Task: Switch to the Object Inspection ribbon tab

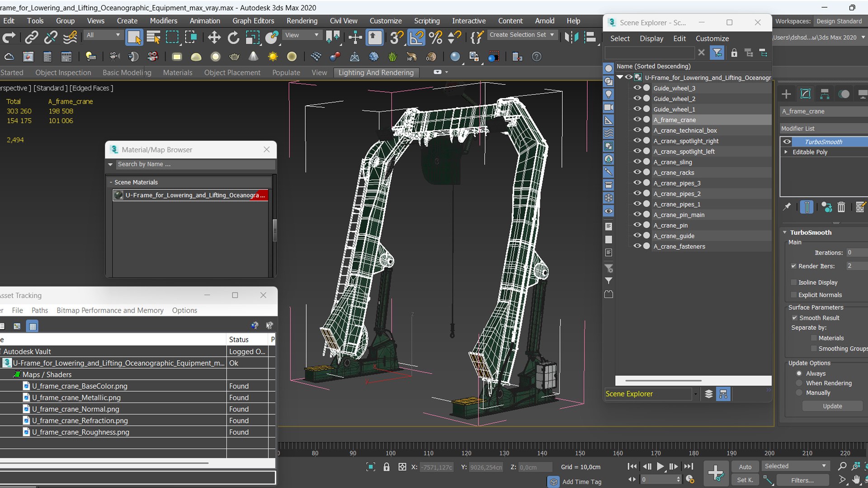Action: pyautogui.click(x=63, y=72)
